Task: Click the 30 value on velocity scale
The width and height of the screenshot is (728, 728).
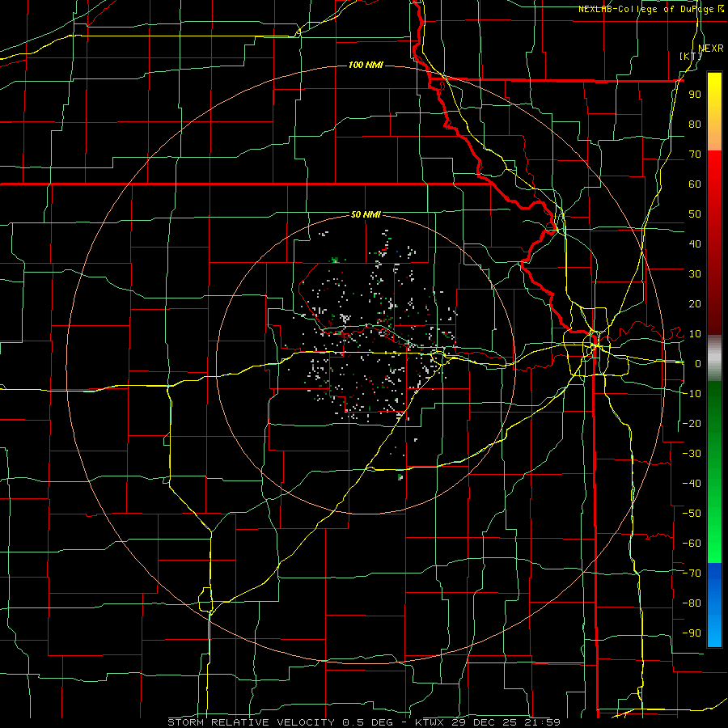Action: (x=695, y=274)
